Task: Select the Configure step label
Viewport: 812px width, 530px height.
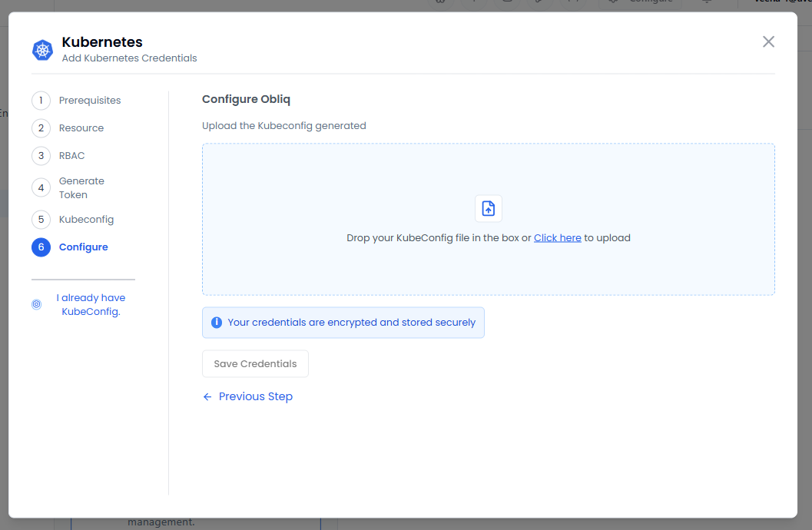Action: click(x=84, y=247)
